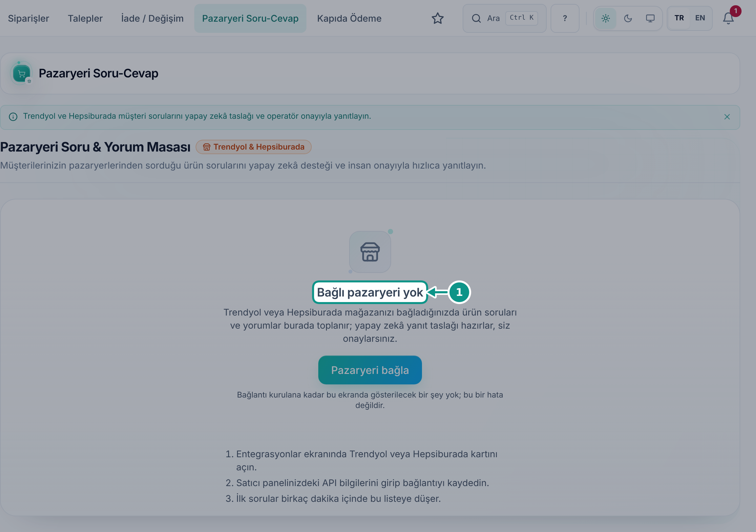Open the Siparişler tab
Screen dimensions: 756x532
click(28, 18)
